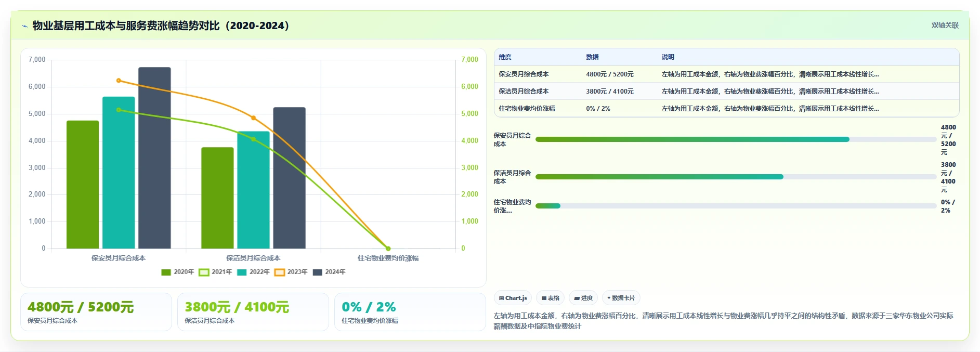980x352 pixels.
Task: Click the card title 物业基层用工成本与服务费涨幅趋势对比
Action: click(x=161, y=25)
